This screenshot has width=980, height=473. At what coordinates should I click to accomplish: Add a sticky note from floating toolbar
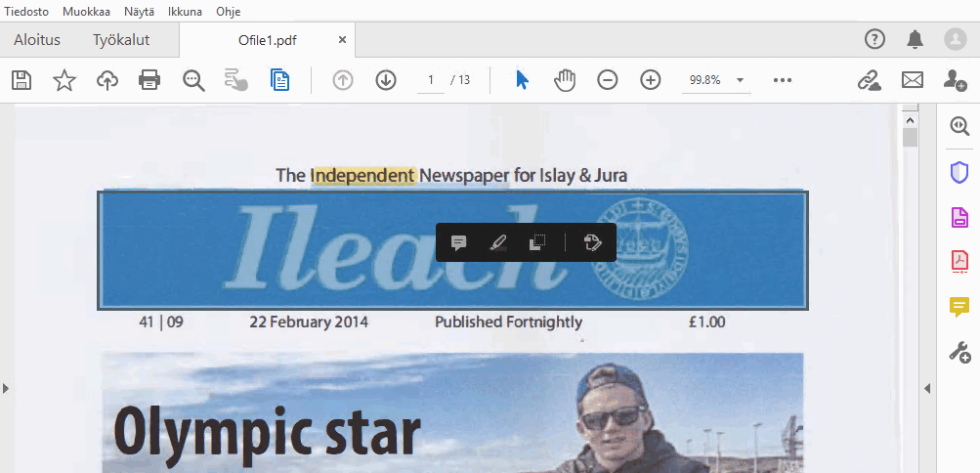pos(459,242)
